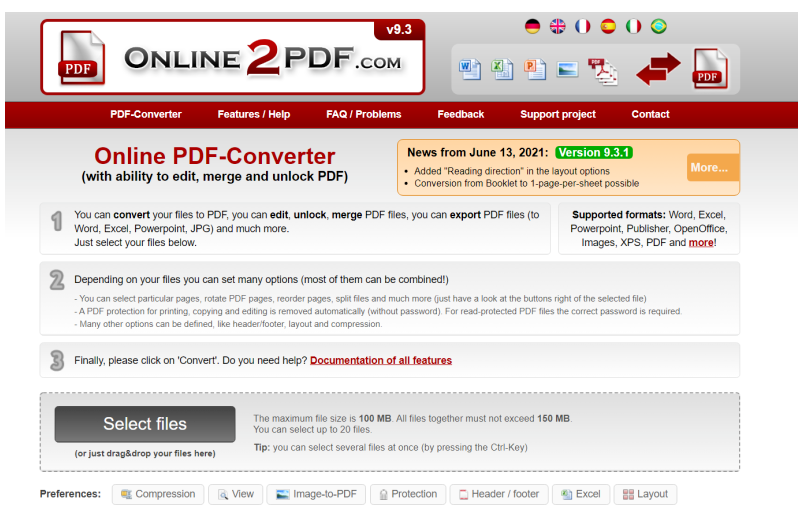The height and width of the screenshot is (524, 798).
Task: Pick the Italian flag language
Action: 633,27
